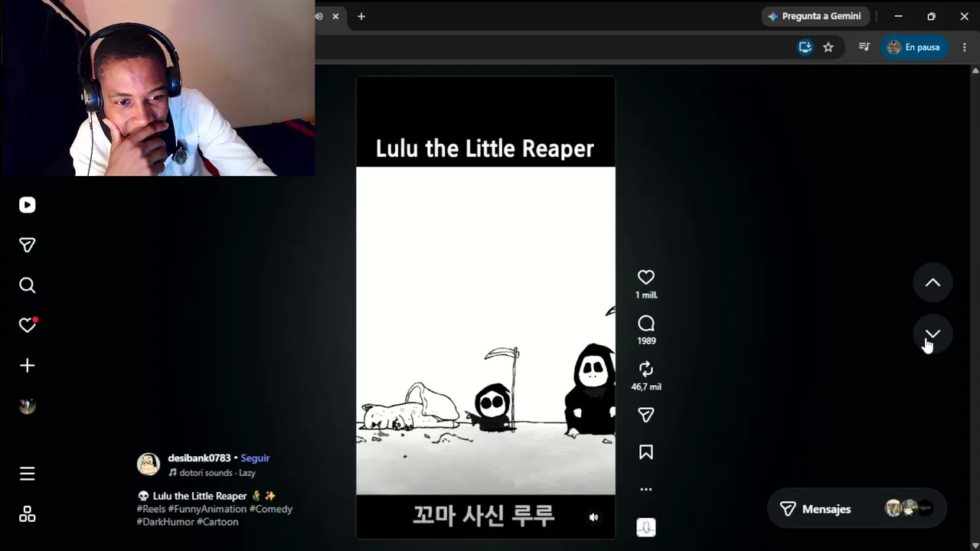
Task: Click the desibank0783 profile picture
Action: tap(149, 464)
